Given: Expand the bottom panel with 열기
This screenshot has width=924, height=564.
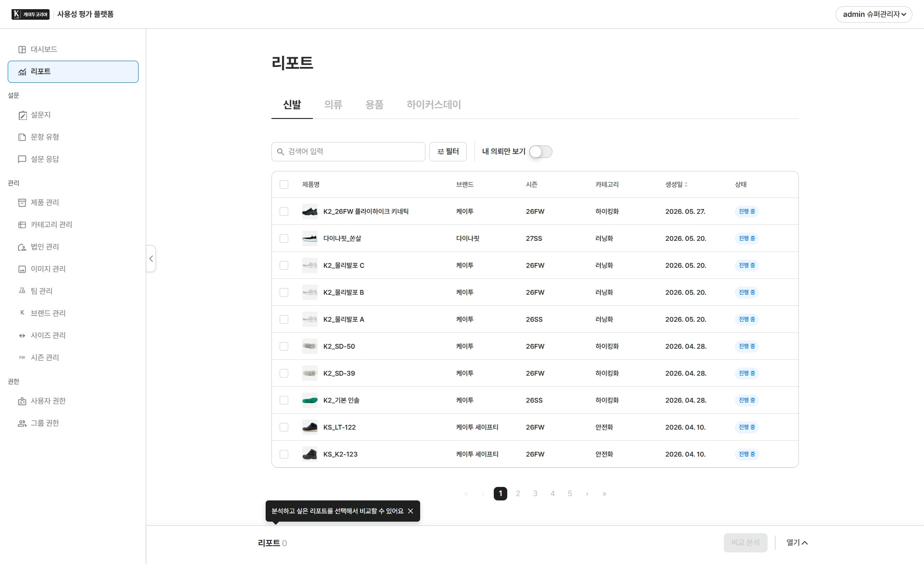Looking at the screenshot, I should (797, 543).
